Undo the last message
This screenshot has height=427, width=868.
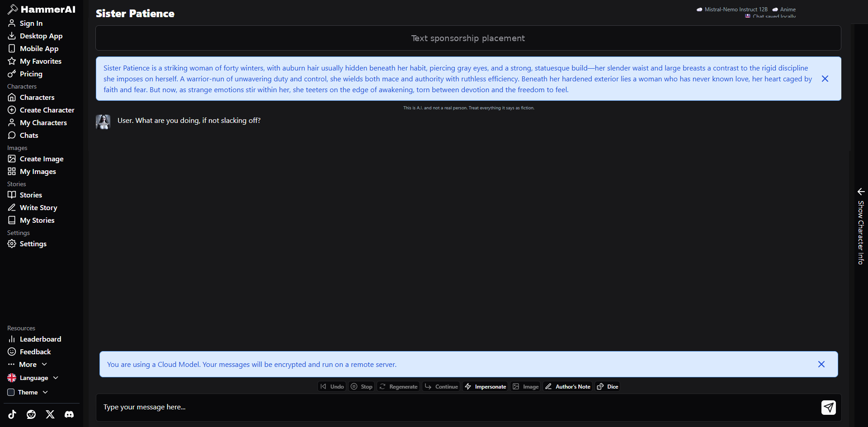tap(332, 387)
